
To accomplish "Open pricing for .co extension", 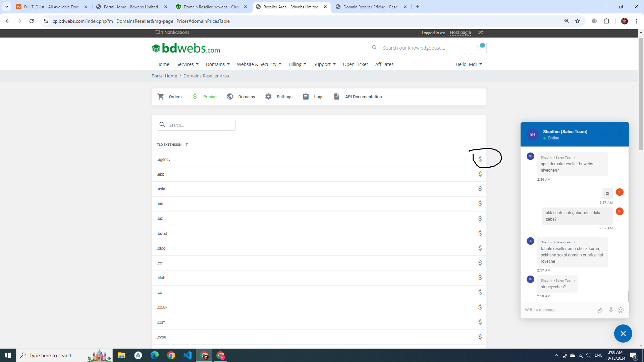I will pos(480,292).
